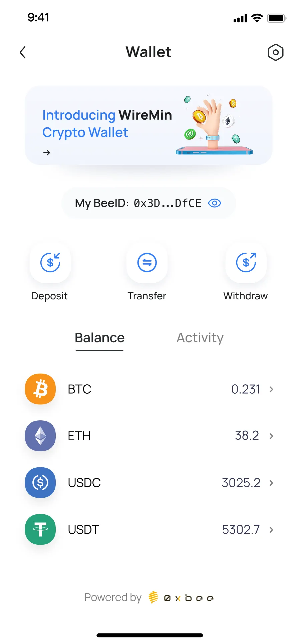Toggle BeeID visibility eye icon
Viewport: 298px width, 644px height.
coord(215,203)
